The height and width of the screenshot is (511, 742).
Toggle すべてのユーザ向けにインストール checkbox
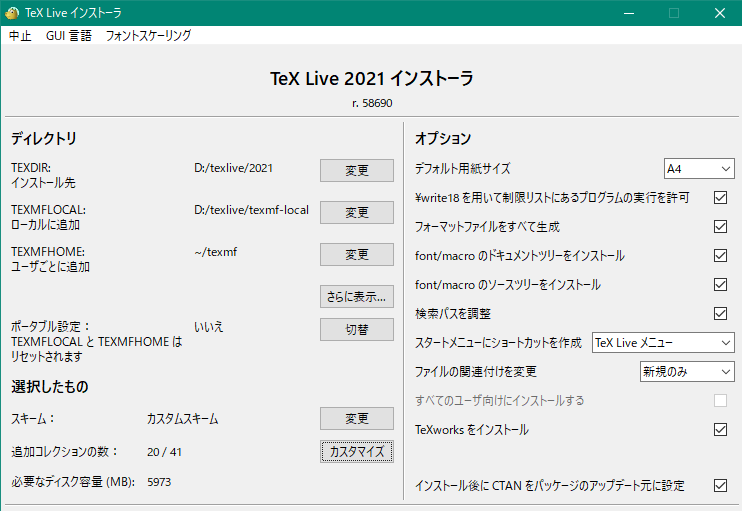(720, 400)
